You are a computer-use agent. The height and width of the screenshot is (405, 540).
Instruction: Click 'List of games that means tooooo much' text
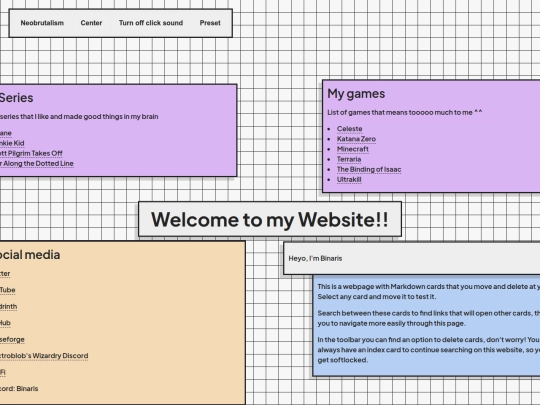(x=405, y=113)
